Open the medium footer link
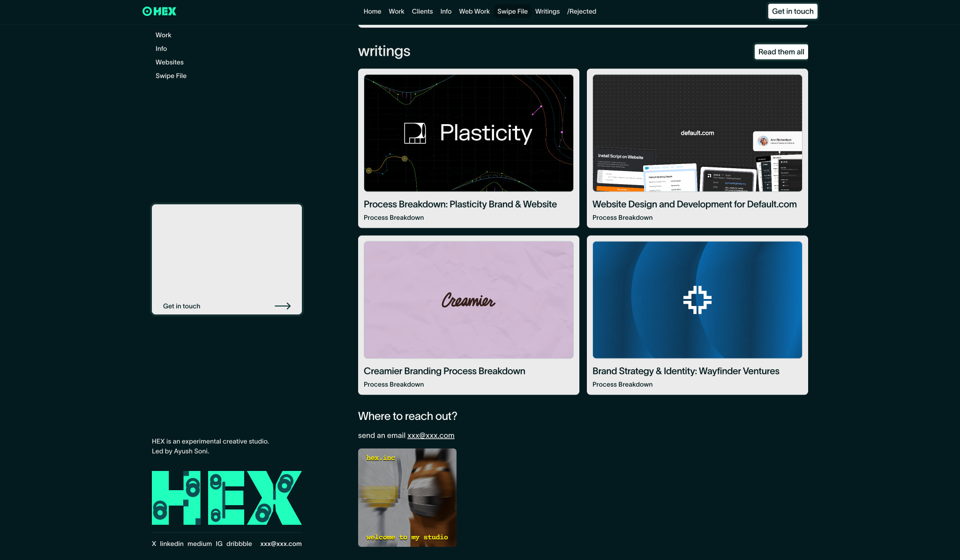Image resolution: width=960 pixels, height=560 pixels. click(200, 544)
